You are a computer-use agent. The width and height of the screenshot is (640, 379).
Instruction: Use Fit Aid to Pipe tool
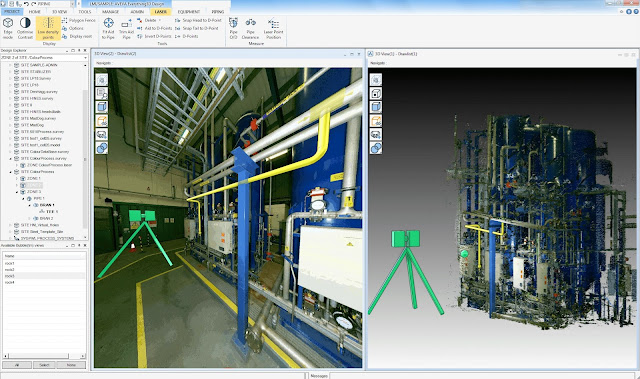(108, 28)
